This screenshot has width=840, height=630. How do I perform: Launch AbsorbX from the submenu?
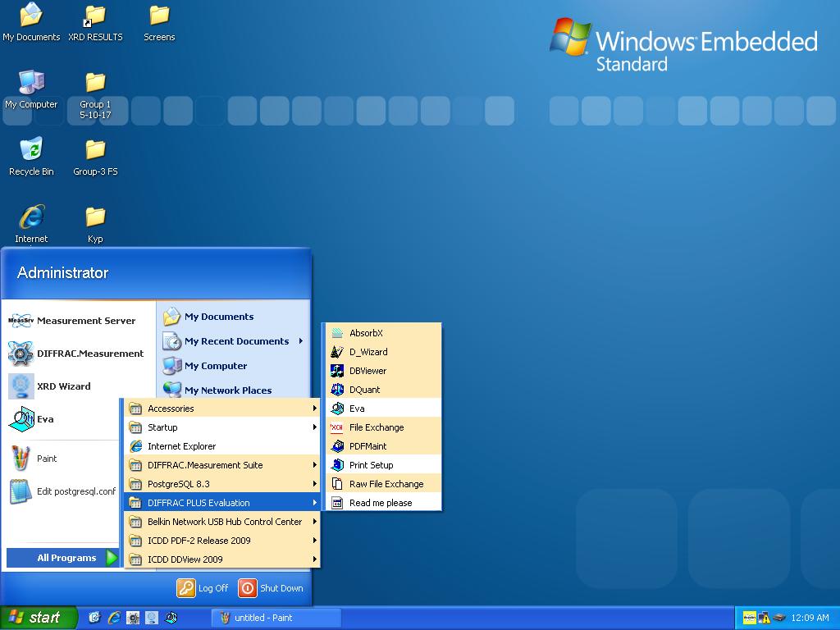[x=366, y=333]
